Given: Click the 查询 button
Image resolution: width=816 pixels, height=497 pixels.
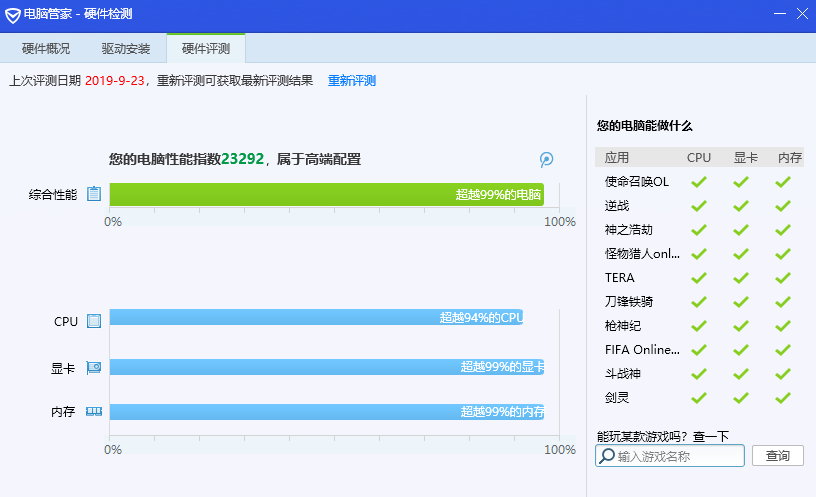Looking at the screenshot, I should pos(777,456).
